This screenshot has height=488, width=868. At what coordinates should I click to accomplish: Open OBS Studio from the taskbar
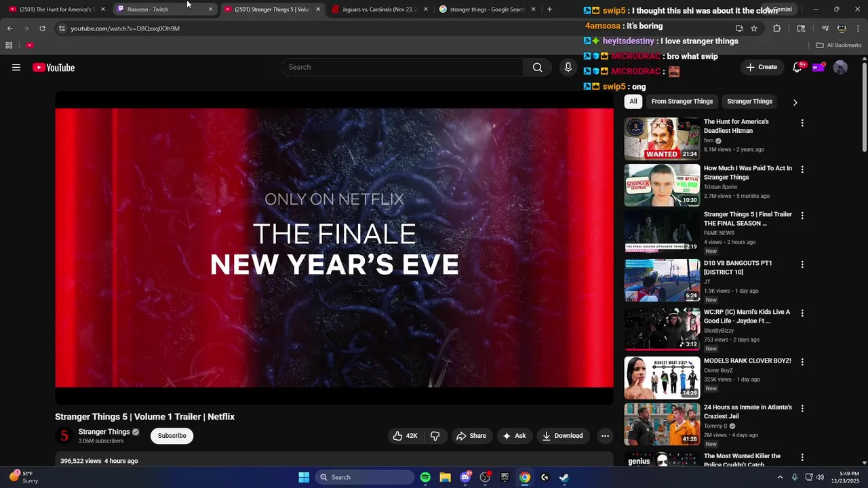coord(485,477)
